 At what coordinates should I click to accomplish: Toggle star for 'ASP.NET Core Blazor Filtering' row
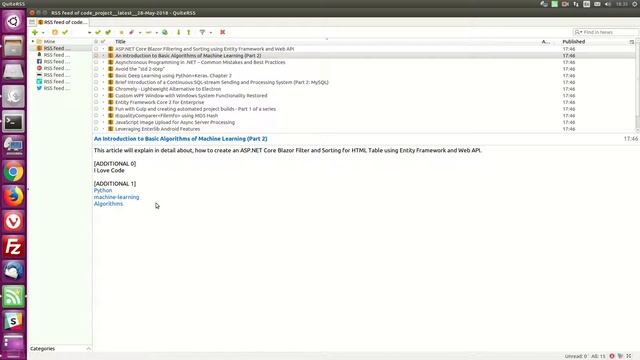[x=96, y=49]
